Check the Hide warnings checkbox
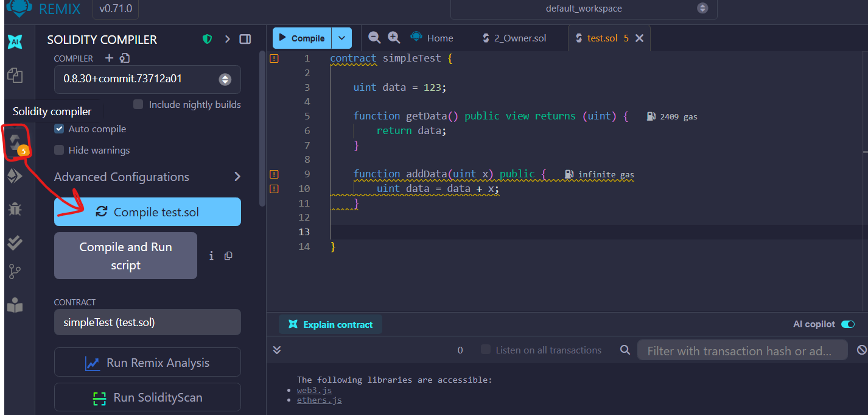The image size is (868, 415). click(59, 150)
